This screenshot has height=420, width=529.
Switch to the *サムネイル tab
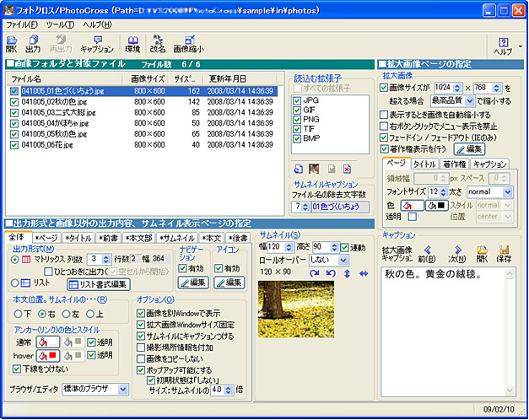pyautogui.click(x=176, y=239)
